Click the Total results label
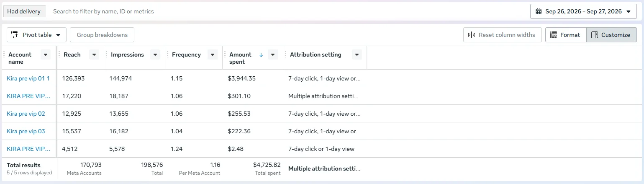Viewport: 644px width, 184px height. tap(23, 165)
